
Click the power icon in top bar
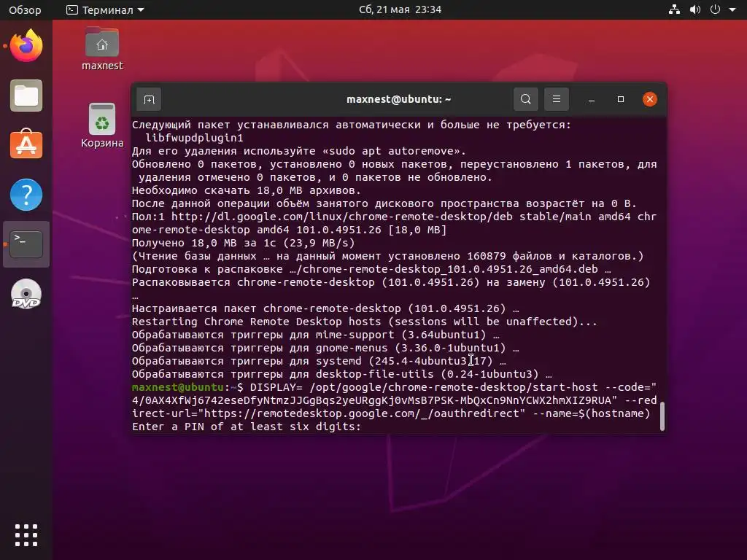pyautogui.click(x=715, y=9)
